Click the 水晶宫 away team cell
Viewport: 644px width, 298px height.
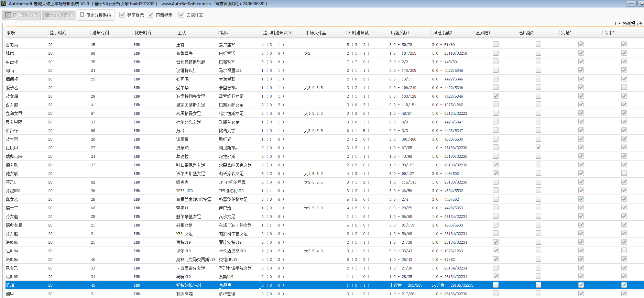pyautogui.click(x=226, y=285)
